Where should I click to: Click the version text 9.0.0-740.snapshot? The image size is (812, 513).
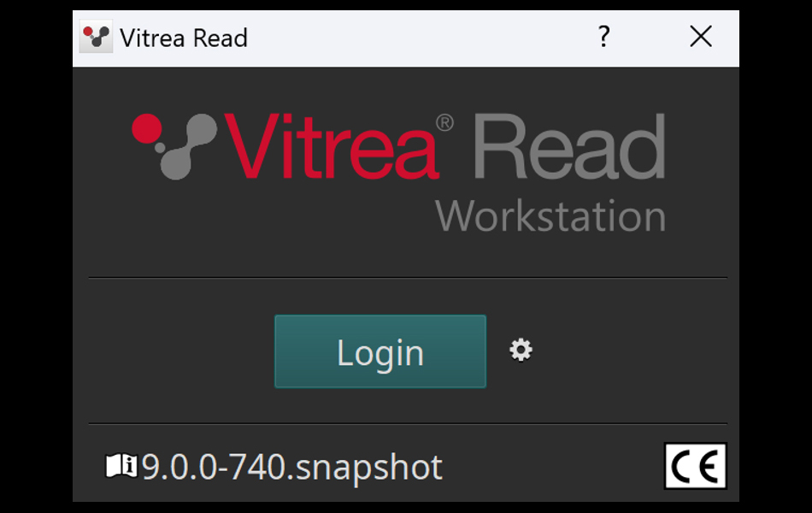pos(292,468)
